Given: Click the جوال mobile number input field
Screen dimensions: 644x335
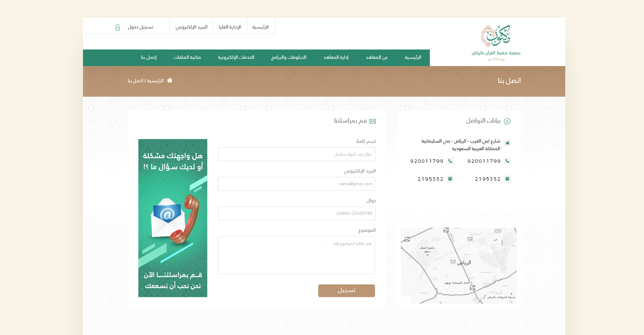Looking at the screenshot, I should pyautogui.click(x=297, y=213).
